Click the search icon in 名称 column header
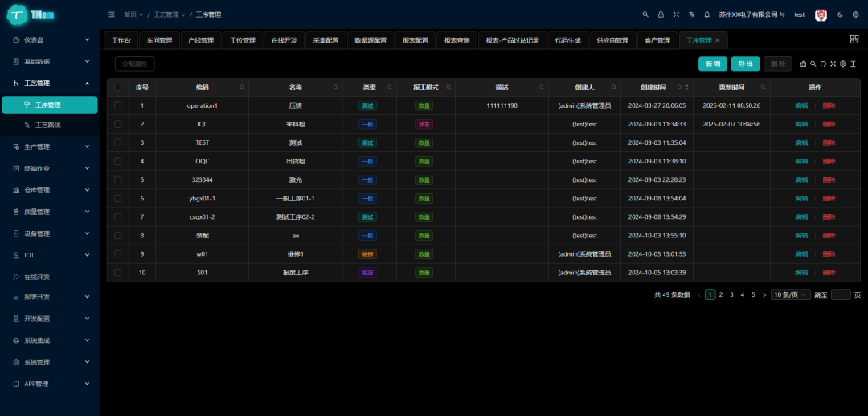868x416 pixels. 335,88
